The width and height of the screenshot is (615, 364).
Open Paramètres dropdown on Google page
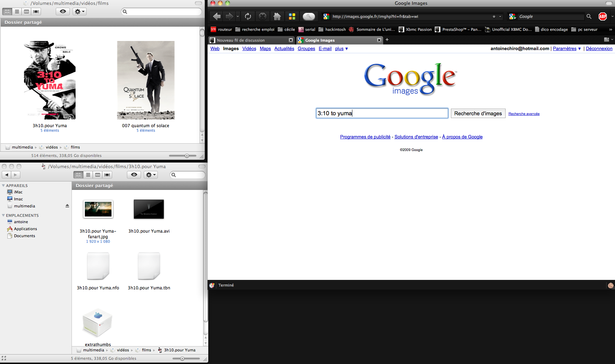click(567, 49)
